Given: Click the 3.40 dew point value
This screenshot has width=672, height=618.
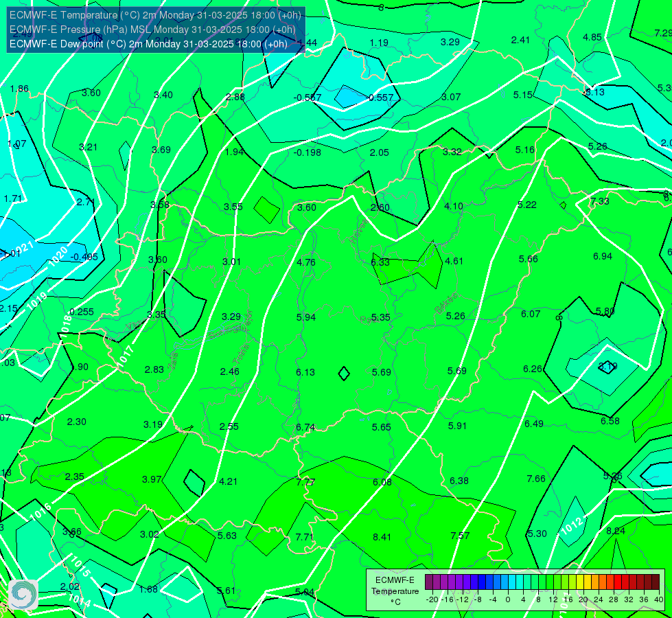Looking at the screenshot, I should pos(163,95).
